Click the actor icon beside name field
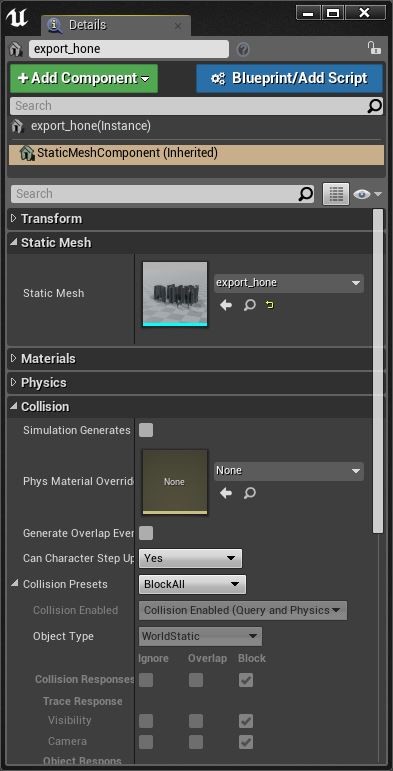This screenshot has height=771, width=393. [x=17, y=49]
